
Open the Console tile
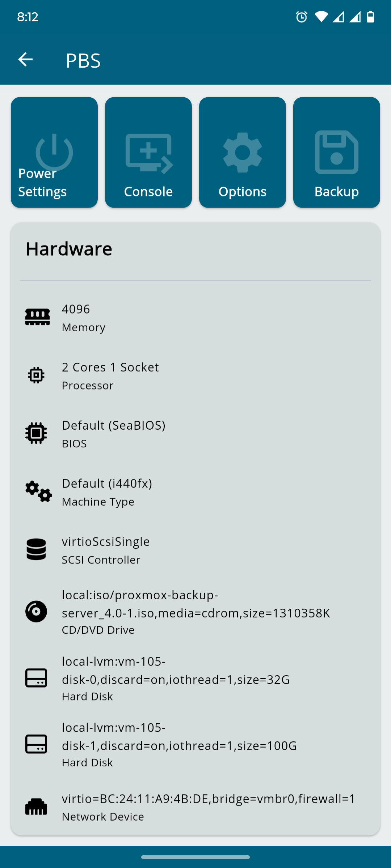click(148, 153)
